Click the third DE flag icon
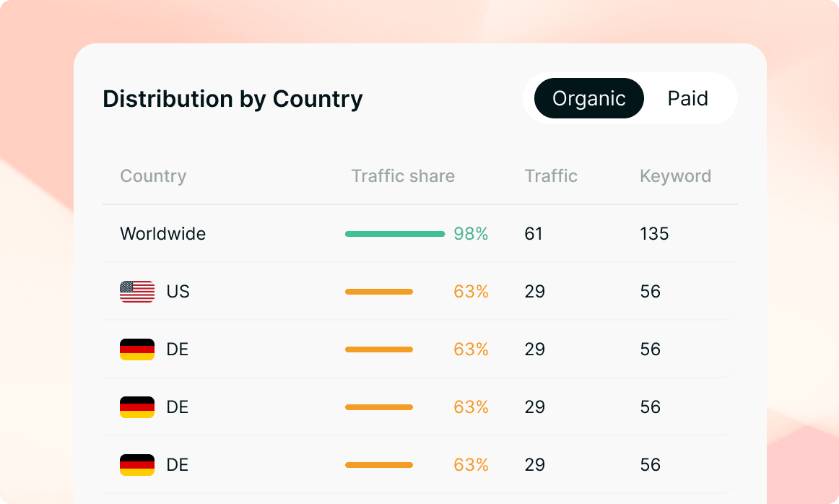 [x=136, y=464]
